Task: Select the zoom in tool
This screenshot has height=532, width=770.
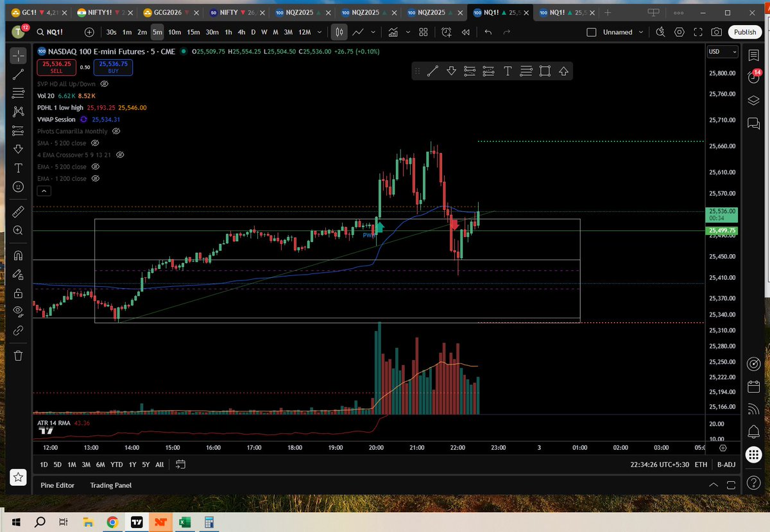Action: coord(19,230)
